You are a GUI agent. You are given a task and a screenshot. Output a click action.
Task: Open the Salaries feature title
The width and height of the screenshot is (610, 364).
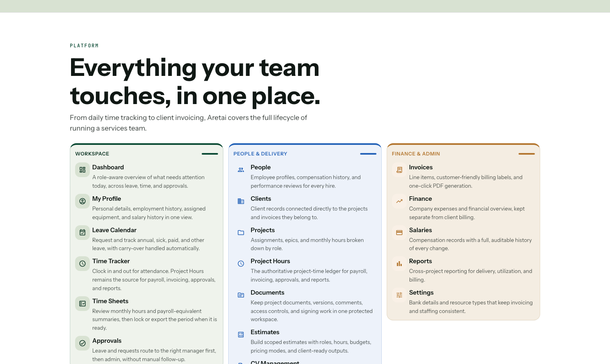coord(421,230)
